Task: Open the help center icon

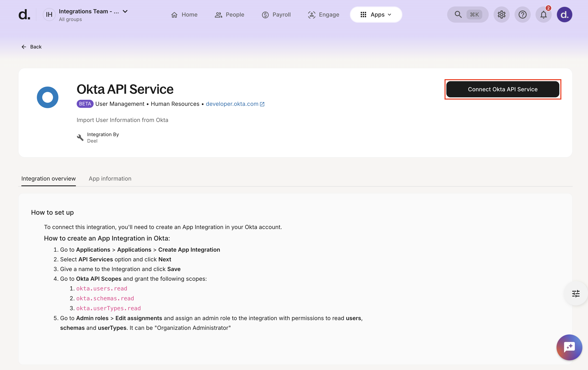Action: click(523, 14)
